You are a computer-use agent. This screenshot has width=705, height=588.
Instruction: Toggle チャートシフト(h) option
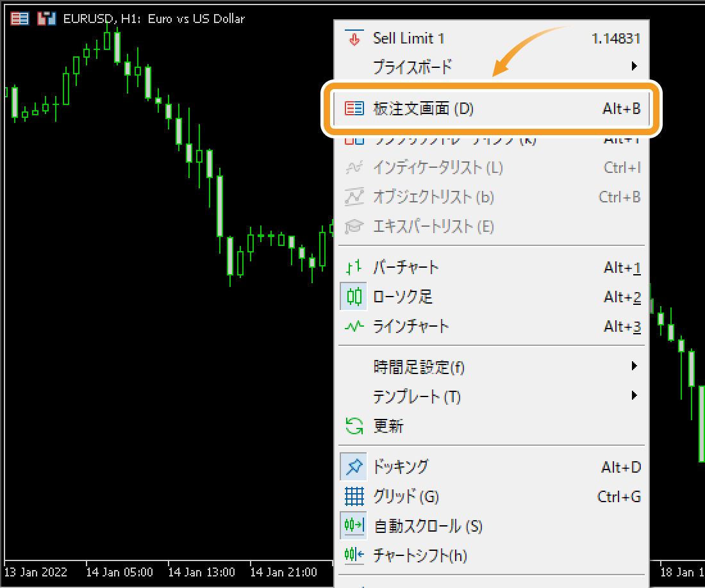tap(492, 555)
